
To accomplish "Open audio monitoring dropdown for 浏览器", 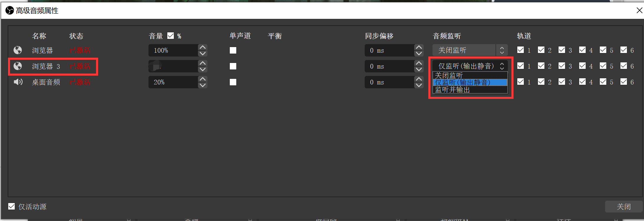I will (x=470, y=50).
